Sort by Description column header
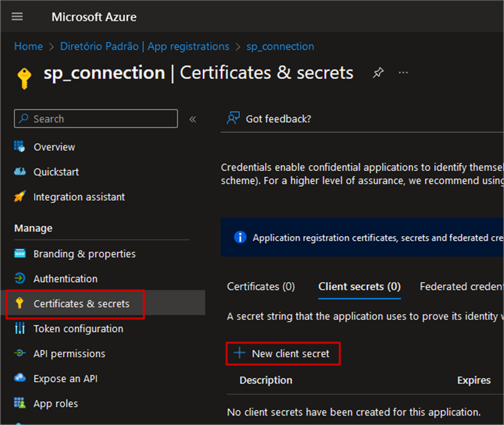 click(x=266, y=380)
